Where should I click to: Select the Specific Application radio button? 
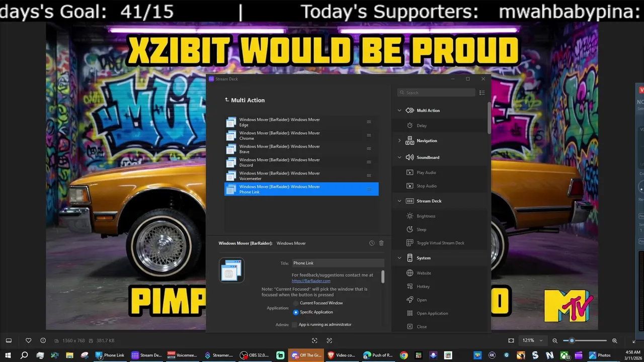coord(296,312)
